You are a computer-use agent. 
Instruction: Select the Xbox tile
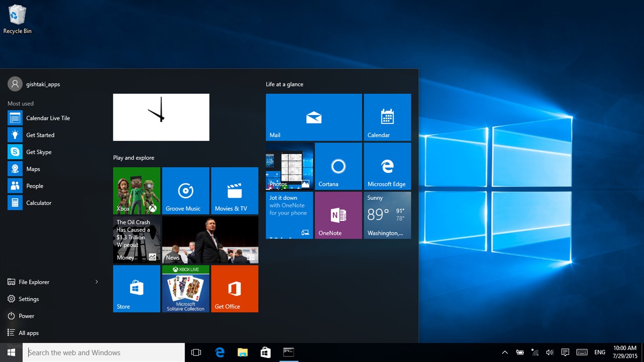click(136, 190)
